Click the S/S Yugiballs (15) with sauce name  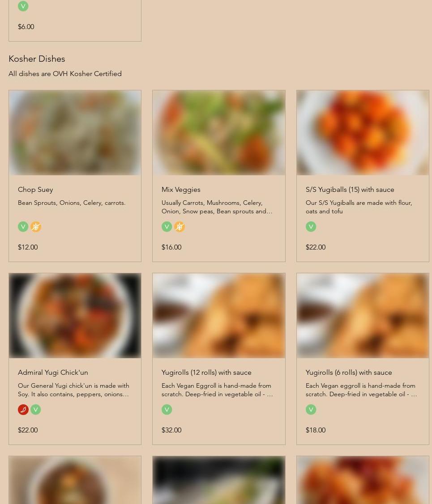click(350, 190)
